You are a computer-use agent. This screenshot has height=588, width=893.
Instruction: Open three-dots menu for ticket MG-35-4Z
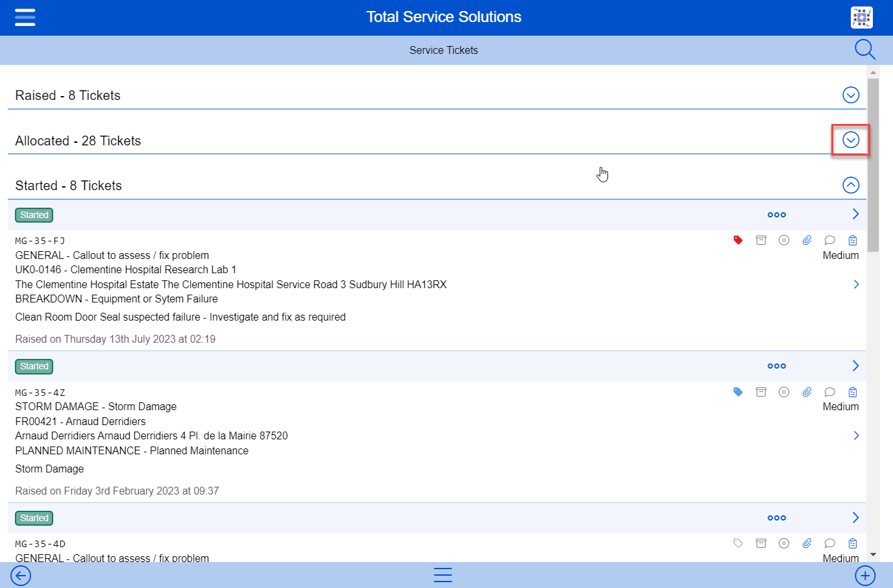pos(777,366)
